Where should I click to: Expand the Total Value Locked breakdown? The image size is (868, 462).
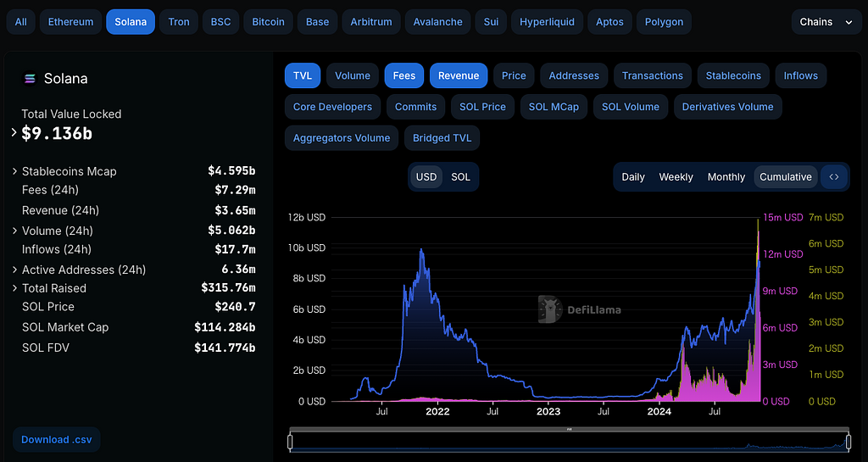coord(14,133)
